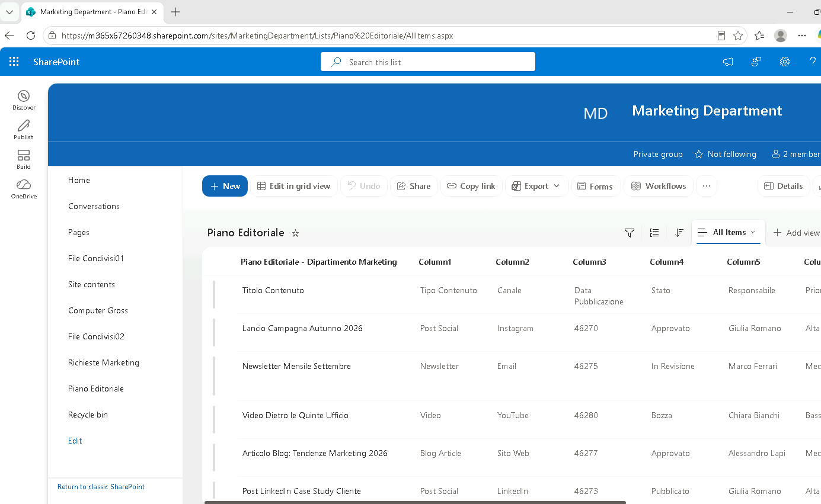Open item Lancio Campagna Autunno 2026

pos(302,328)
